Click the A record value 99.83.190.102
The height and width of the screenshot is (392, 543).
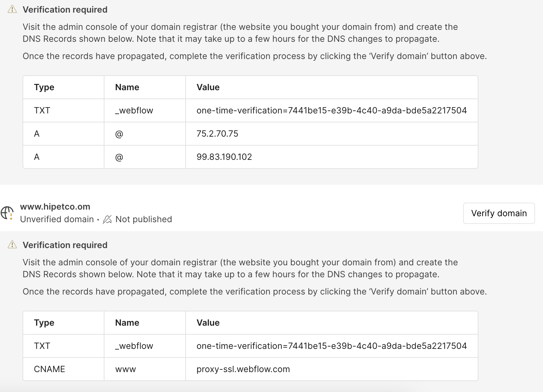pos(224,157)
